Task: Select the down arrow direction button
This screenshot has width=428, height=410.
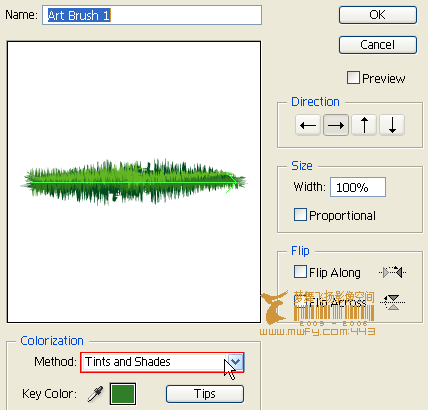Action: (392, 125)
